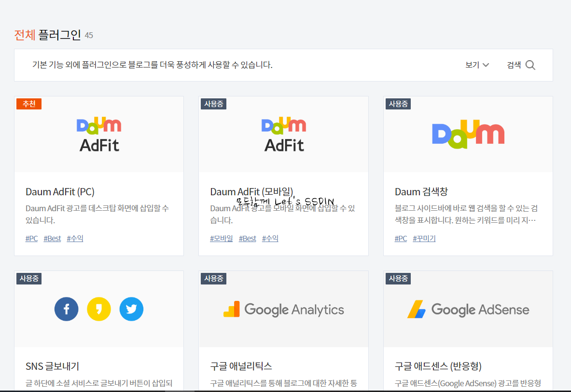Open the 구글 애드센스 (반응형) plugin title
The image size is (571, 392).
438,366
